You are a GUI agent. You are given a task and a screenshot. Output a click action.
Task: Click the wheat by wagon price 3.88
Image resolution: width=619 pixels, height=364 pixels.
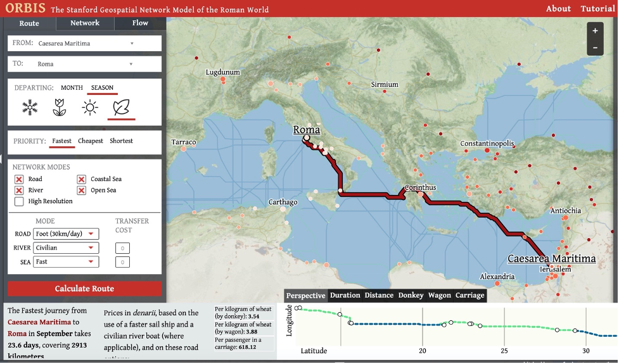(x=252, y=332)
